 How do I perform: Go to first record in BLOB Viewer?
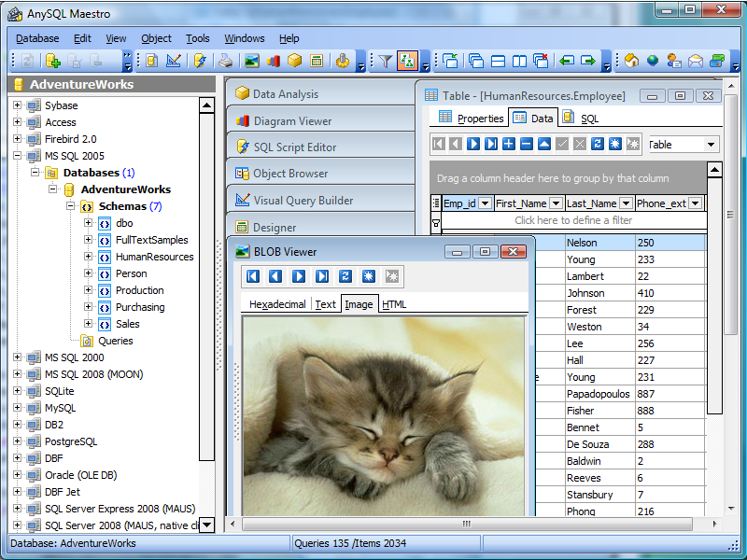253,276
